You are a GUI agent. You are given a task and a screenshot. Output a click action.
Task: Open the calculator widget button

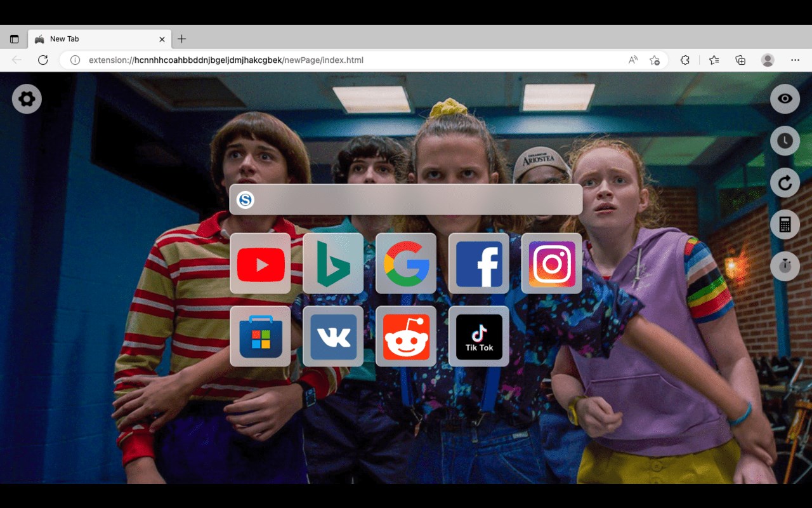coord(785,225)
